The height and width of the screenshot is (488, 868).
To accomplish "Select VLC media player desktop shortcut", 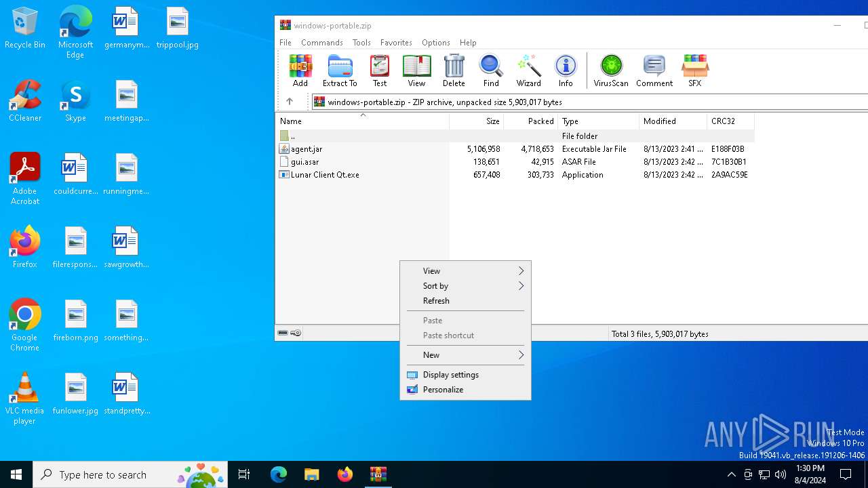I will (25, 399).
